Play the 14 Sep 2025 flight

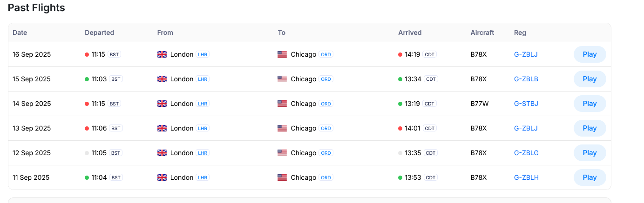[x=590, y=104]
